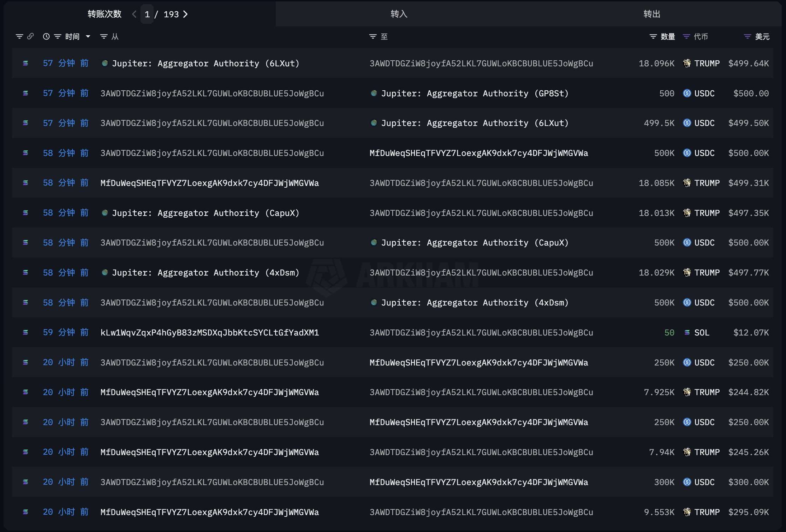786x532 pixels.
Task: Go to next transfers page arrow
Action: pyautogui.click(x=185, y=14)
